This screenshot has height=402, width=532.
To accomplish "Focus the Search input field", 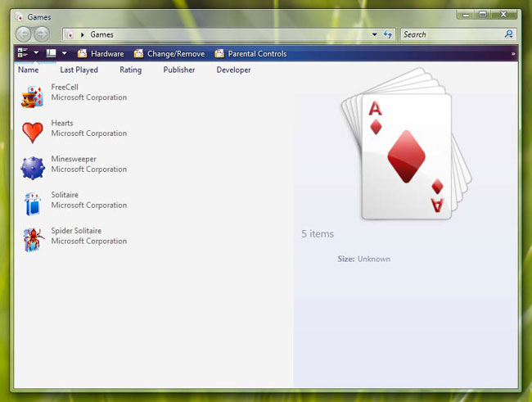I will pos(450,34).
